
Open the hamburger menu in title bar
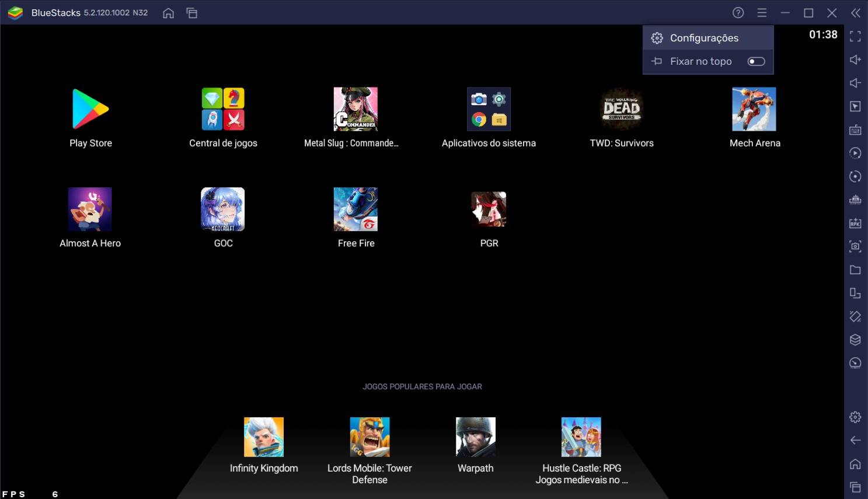tap(762, 13)
